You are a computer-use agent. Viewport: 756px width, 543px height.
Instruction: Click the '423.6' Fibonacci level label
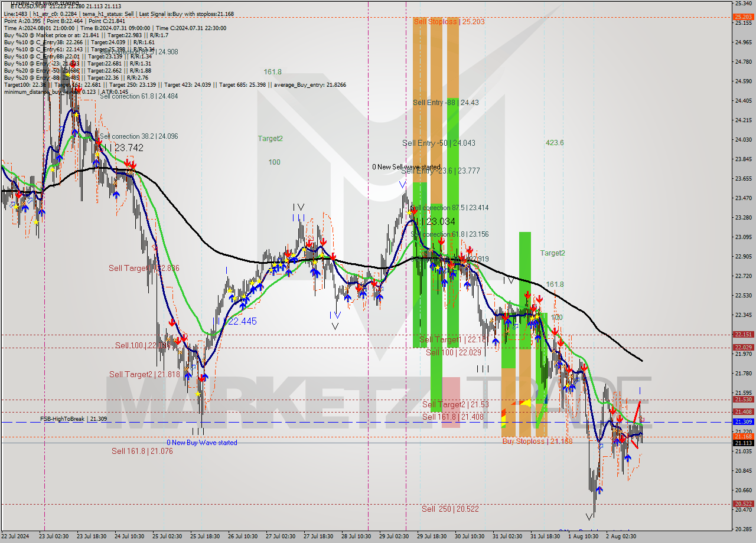[555, 143]
